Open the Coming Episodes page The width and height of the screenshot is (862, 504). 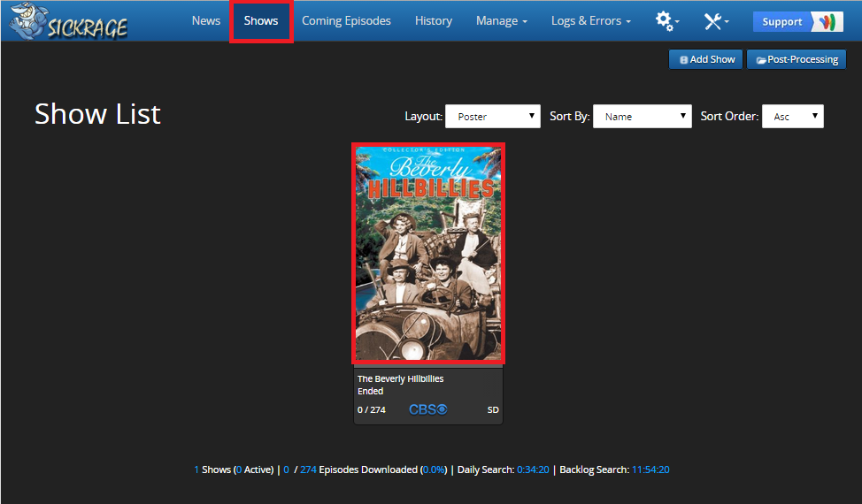[x=346, y=20]
